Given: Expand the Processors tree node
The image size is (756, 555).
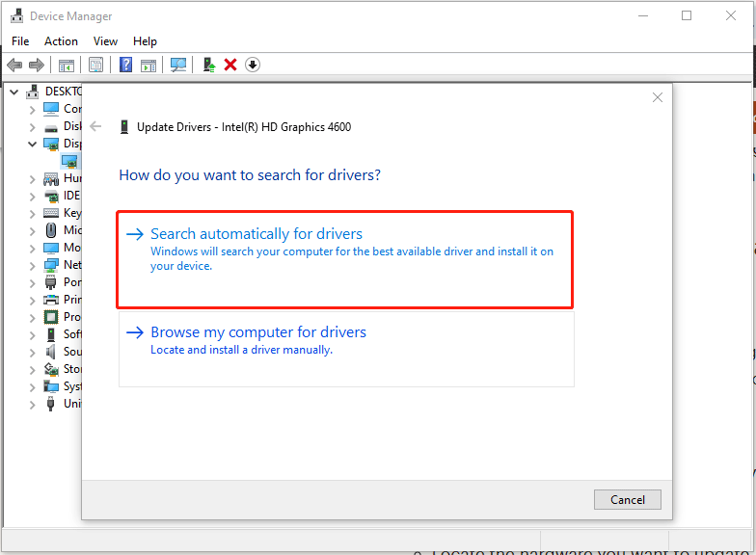Looking at the screenshot, I should point(33,318).
